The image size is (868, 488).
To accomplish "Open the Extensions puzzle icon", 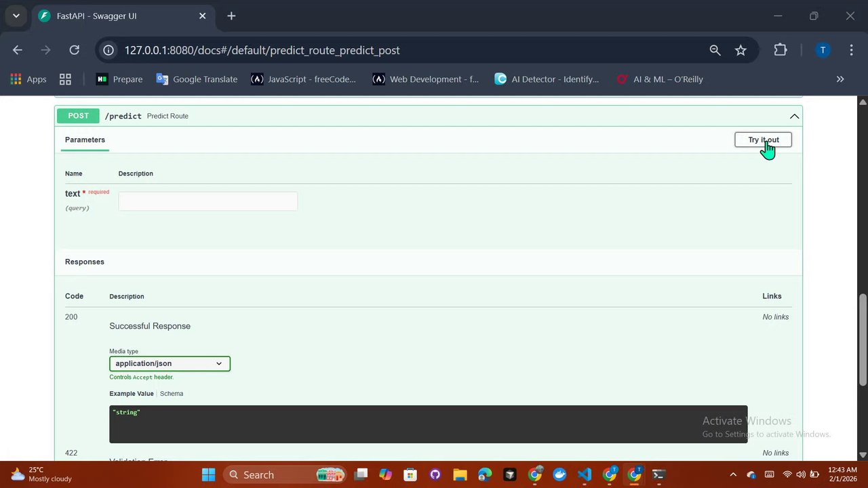I will click(781, 50).
